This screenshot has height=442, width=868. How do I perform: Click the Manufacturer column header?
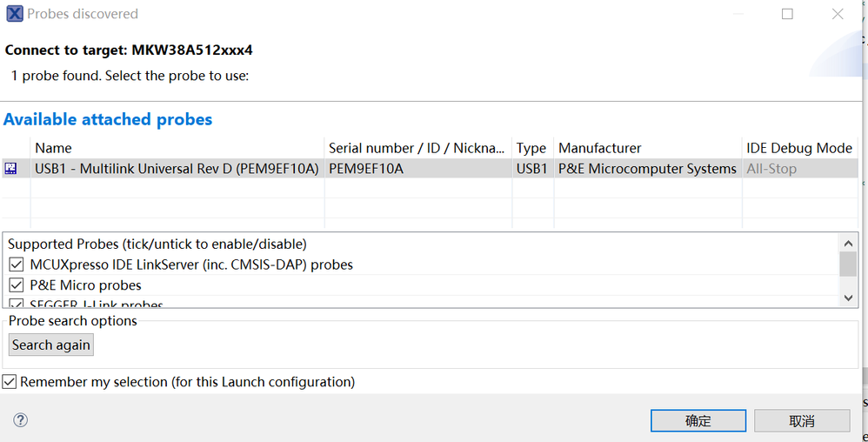599,148
